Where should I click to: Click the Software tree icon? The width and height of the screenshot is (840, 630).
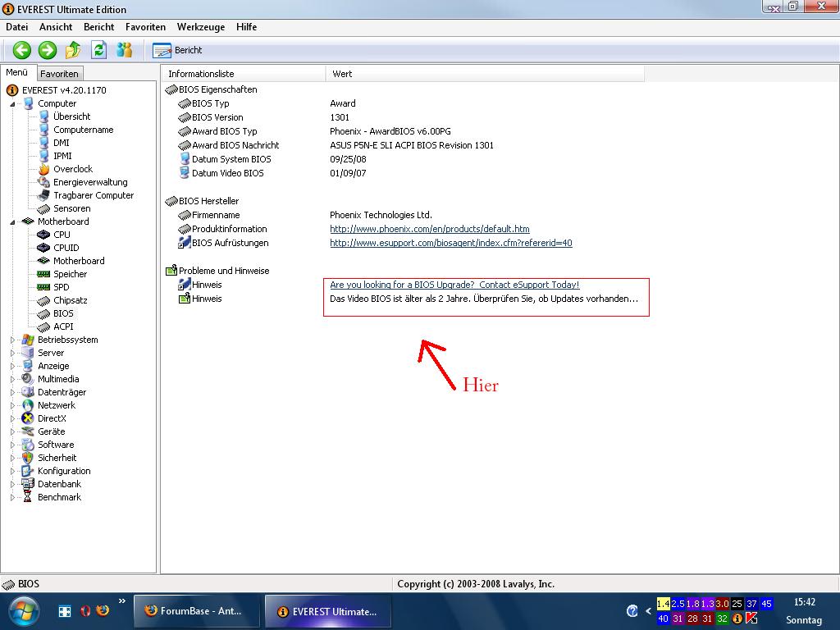[x=28, y=445]
